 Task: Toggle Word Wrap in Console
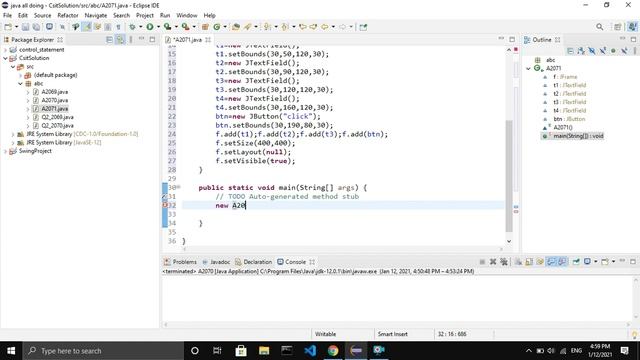(x=540, y=262)
